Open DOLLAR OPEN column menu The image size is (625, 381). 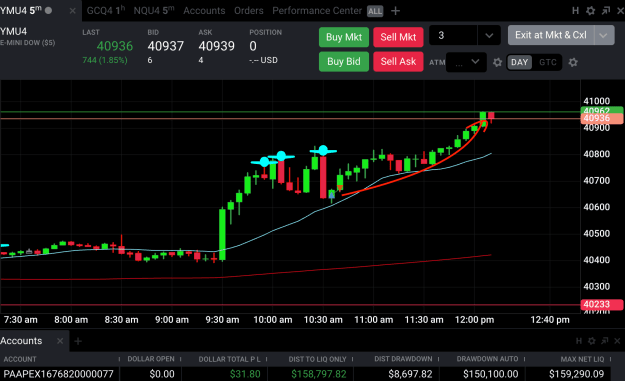[181, 359]
